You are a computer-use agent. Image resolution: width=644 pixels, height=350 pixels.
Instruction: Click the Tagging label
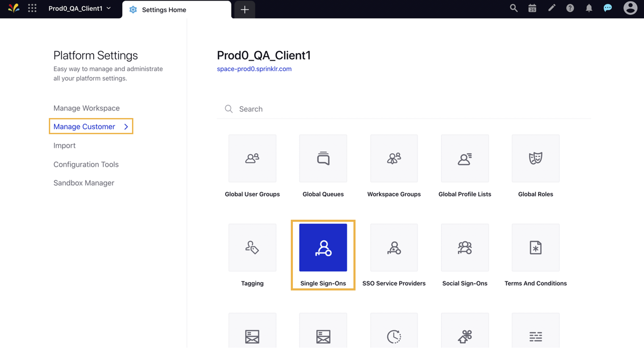(252, 283)
